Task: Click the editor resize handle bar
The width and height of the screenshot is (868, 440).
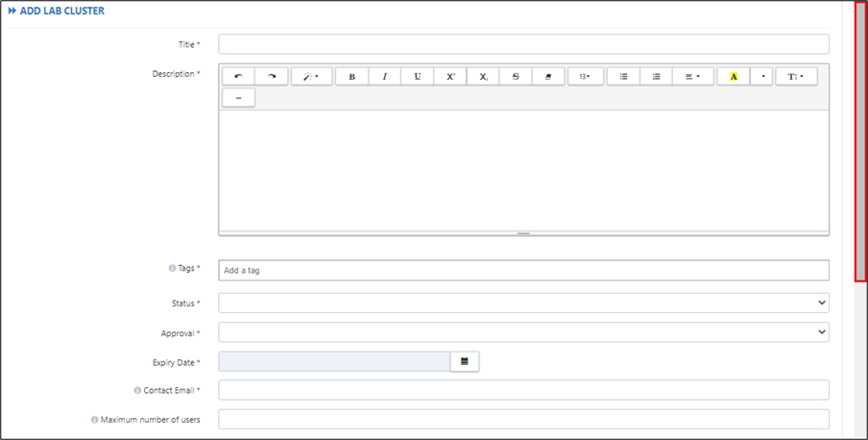Action: tap(523, 233)
